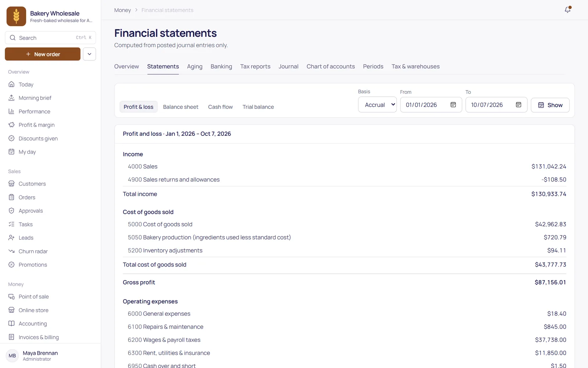Click the 4000 Sales row
This screenshot has width=588, height=368.
click(x=344, y=167)
